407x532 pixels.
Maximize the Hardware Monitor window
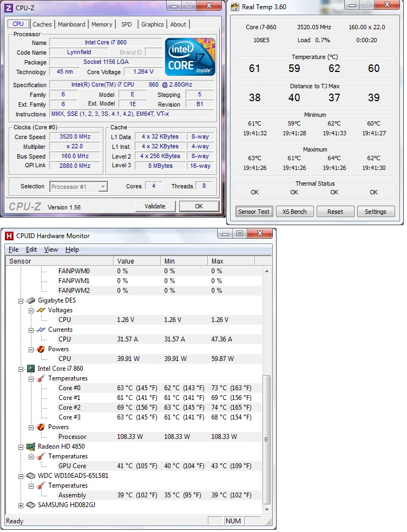[240, 233]
